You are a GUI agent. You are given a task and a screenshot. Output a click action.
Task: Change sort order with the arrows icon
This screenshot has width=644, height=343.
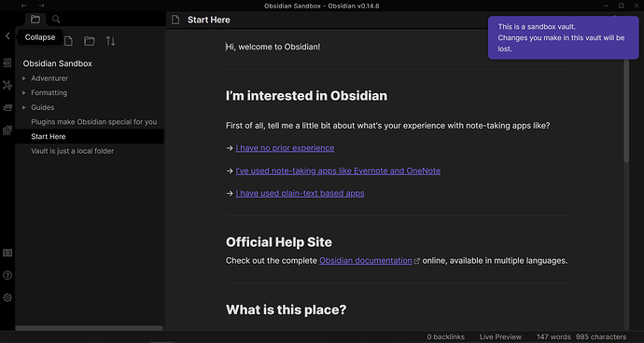click(x=110, y=41)
